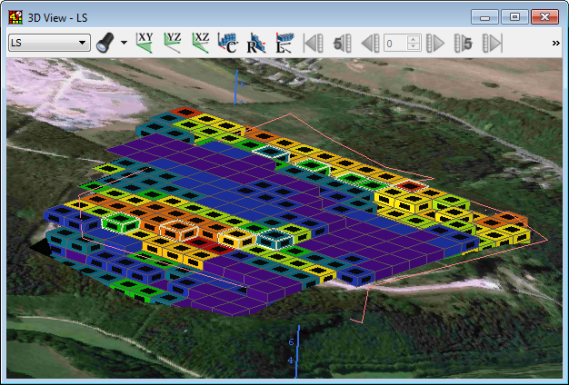The image size is (570, 387).
Task: Open the LS model selection dropdown
Action: coord(49,43)
